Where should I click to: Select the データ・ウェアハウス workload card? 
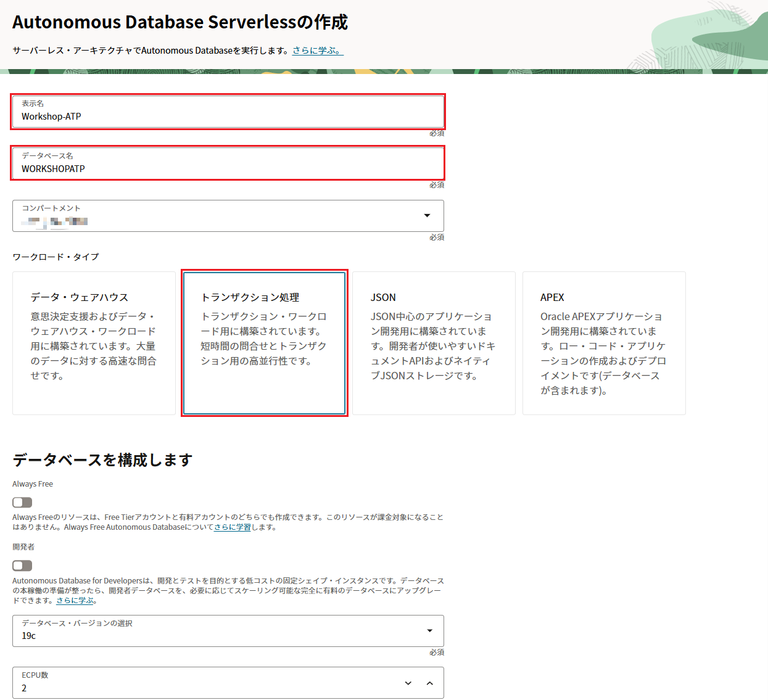click(x=94, y=343)
